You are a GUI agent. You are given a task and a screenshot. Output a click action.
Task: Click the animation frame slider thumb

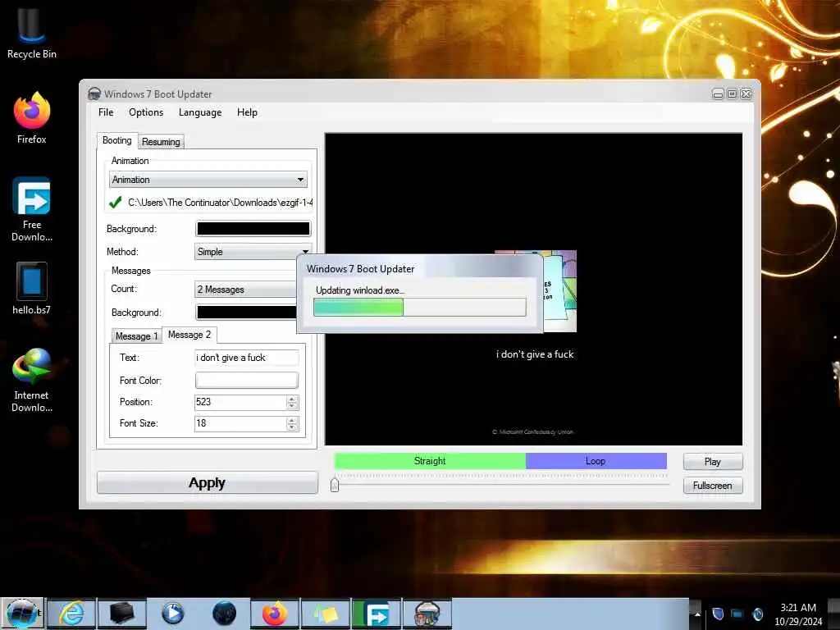tap(335, 485)
